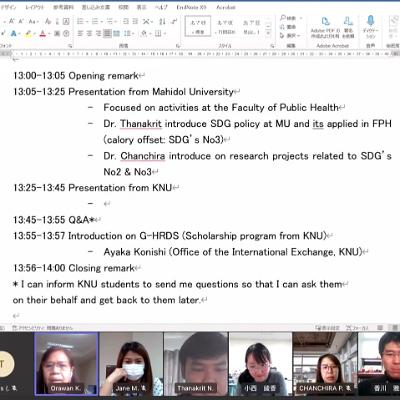Open the Layout ribbon tab
The image size is (400, 400).
35,7
